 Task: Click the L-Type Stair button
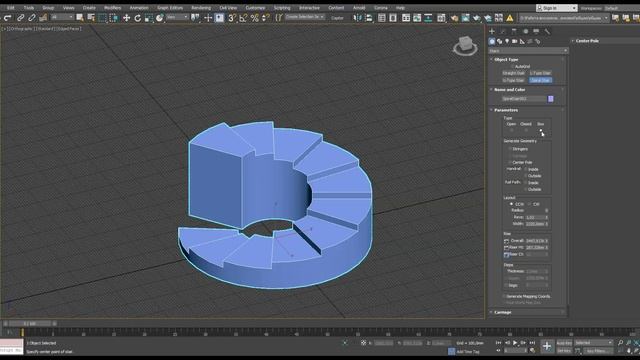click(540, 73)
